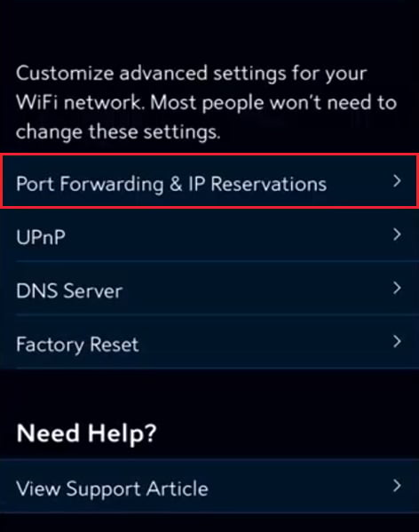Click the 'IP Reservations' words in first row
The image size is (419, 532).
click(x=257, y=184)
